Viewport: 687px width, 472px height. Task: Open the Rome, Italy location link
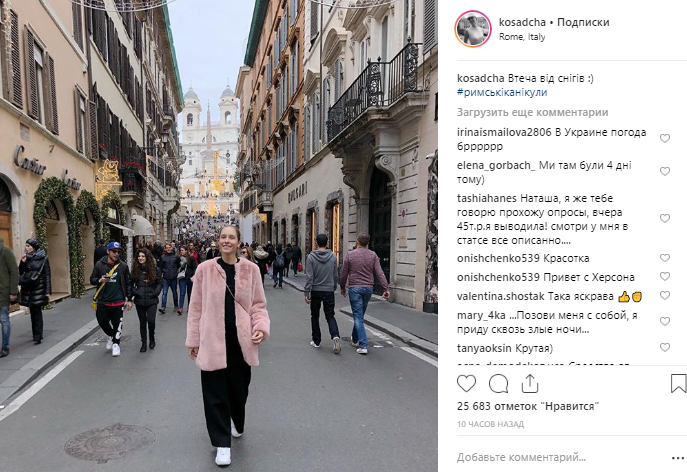coord(522,37)
